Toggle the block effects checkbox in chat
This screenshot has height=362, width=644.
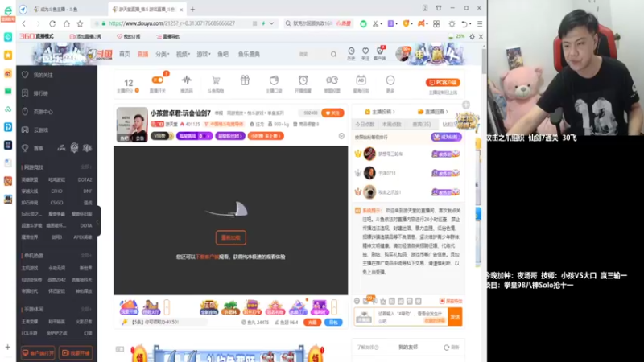[442, 301]
